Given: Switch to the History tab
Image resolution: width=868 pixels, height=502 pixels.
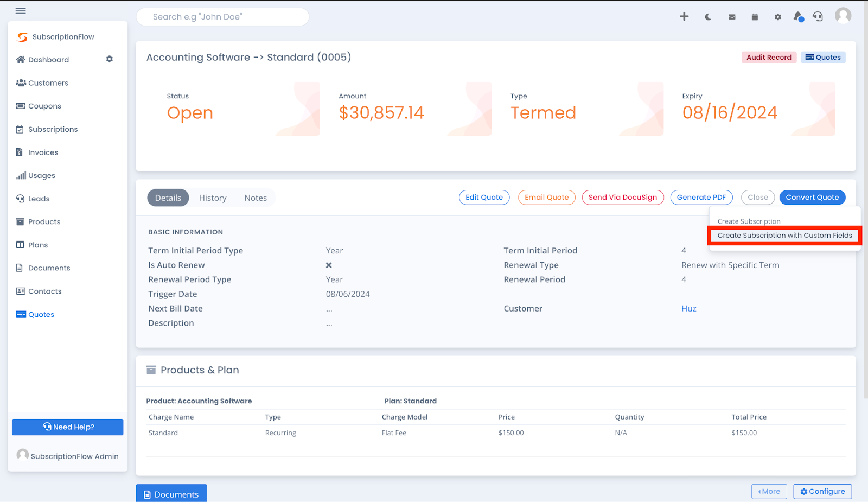Looking at the screenshot, I should pos(213,198).
